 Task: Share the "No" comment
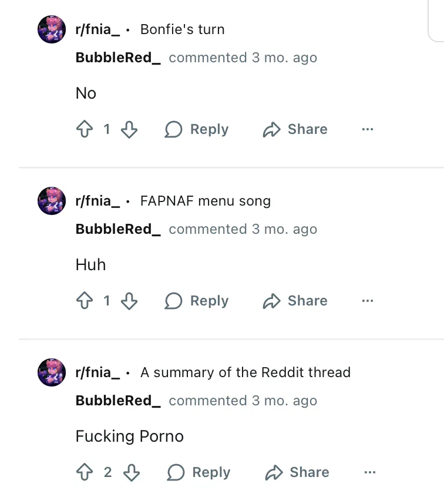[295, 129]
